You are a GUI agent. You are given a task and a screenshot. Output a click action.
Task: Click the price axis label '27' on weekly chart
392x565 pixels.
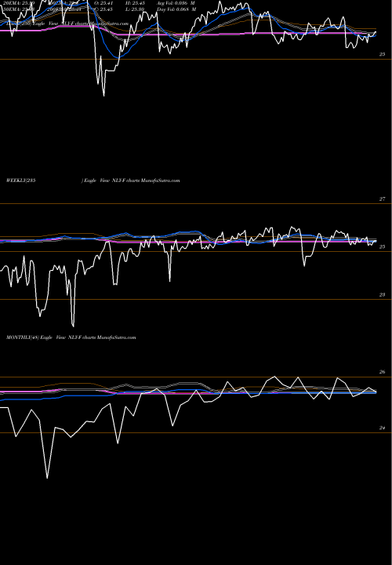tap(383, 199)
